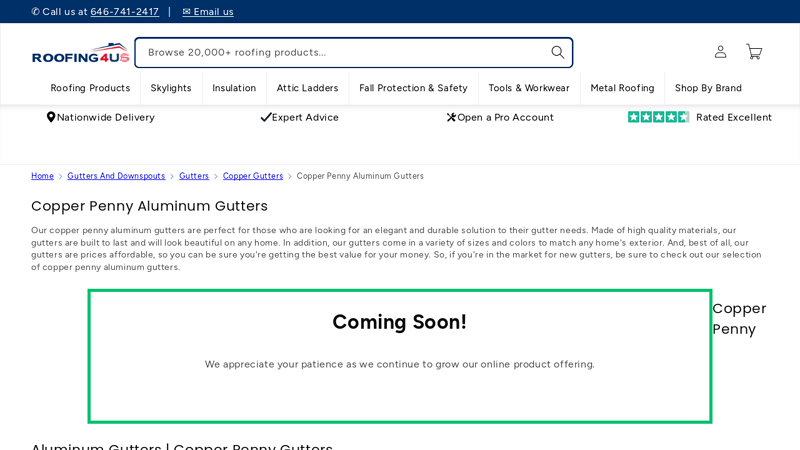Click the Open a Pro Account tools icon

pyautogui.click(x=451, y=118)
